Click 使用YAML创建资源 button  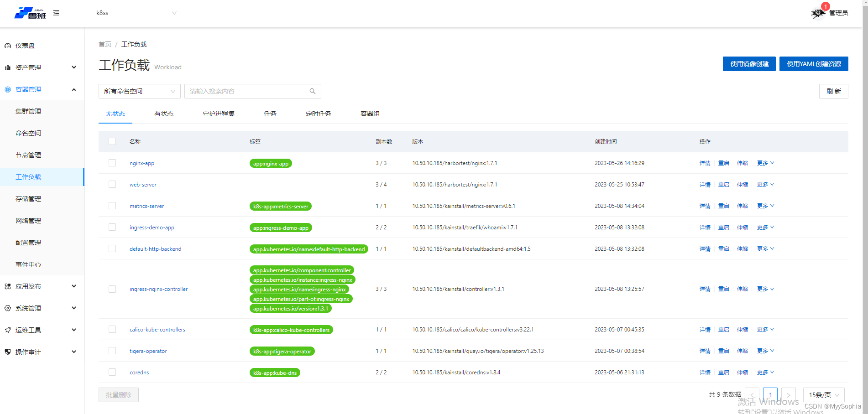click(814, 64)
